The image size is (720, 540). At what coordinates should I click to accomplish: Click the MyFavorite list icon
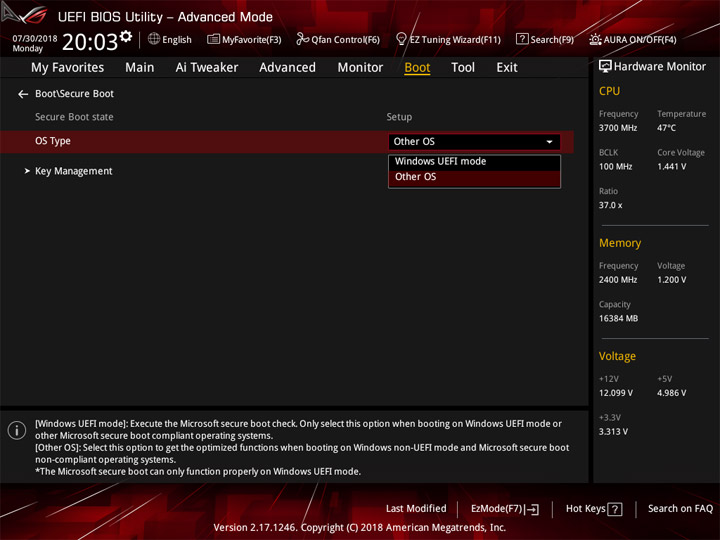click(x=213, y=39)
